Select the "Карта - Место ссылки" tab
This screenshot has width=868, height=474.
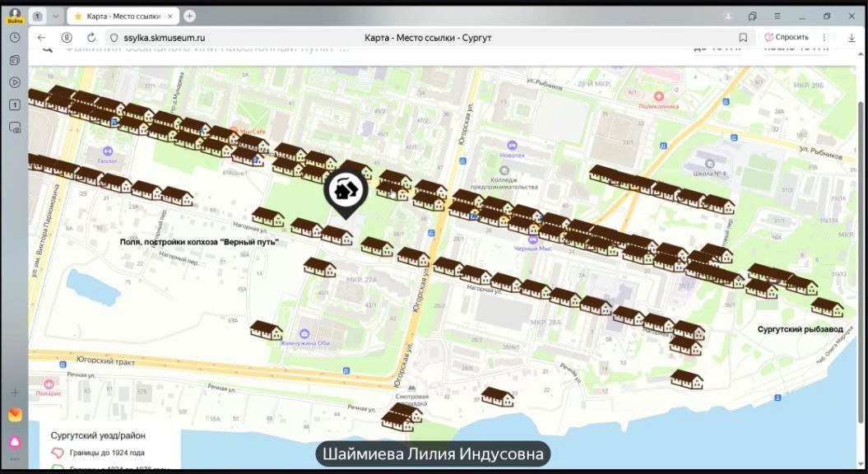pos(123,16)
